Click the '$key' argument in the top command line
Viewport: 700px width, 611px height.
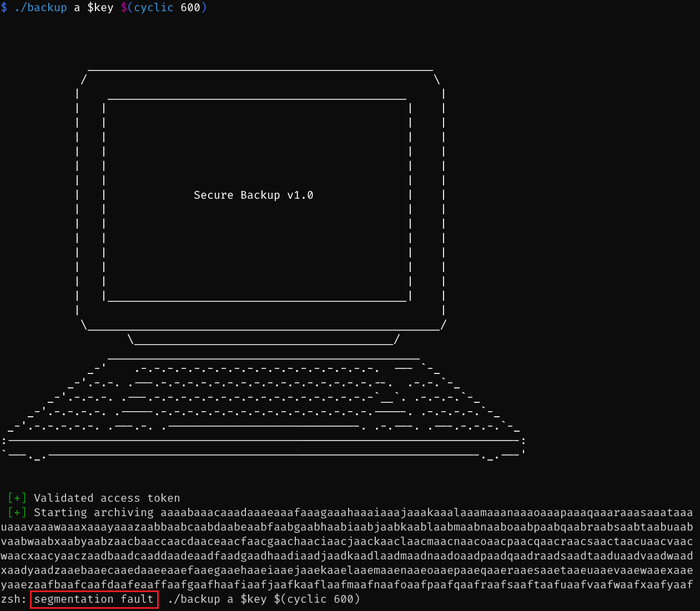point(100,8)
